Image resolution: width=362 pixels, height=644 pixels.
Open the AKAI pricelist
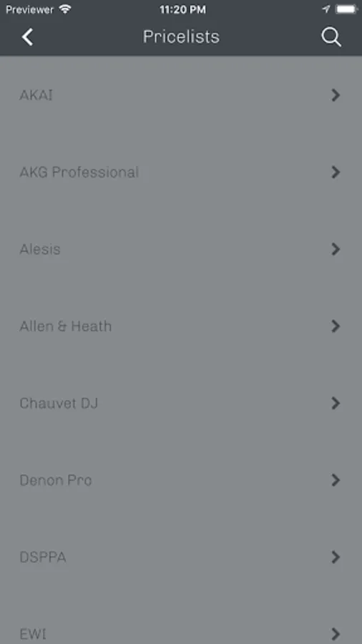pyautogui.click(x=181, y=95)
